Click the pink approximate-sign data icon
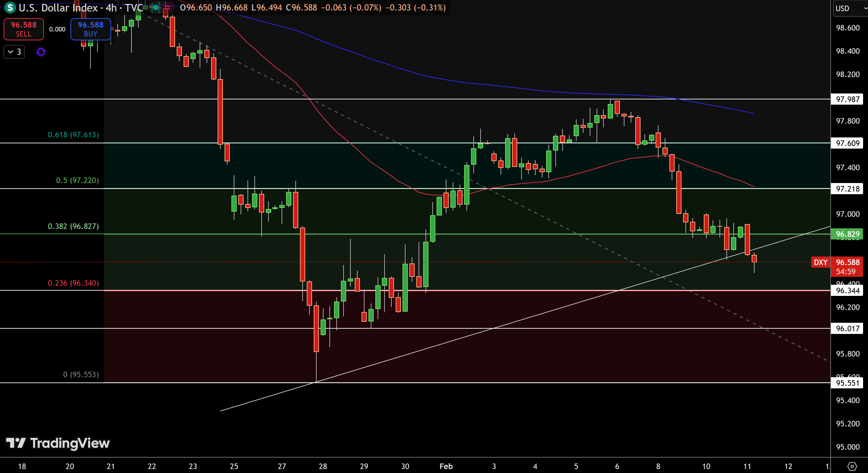The height and width of the screenshot is (473, 868). [167, 7]
